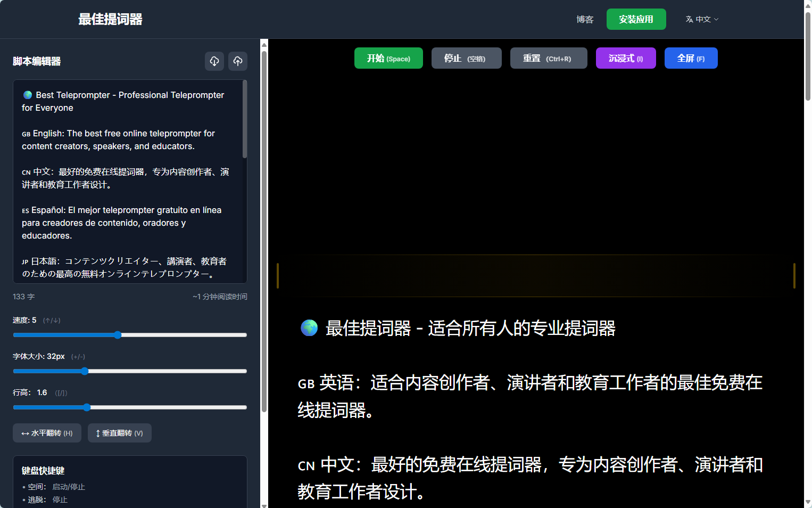Click the 英语 line in the prompter display

(530, 396)
